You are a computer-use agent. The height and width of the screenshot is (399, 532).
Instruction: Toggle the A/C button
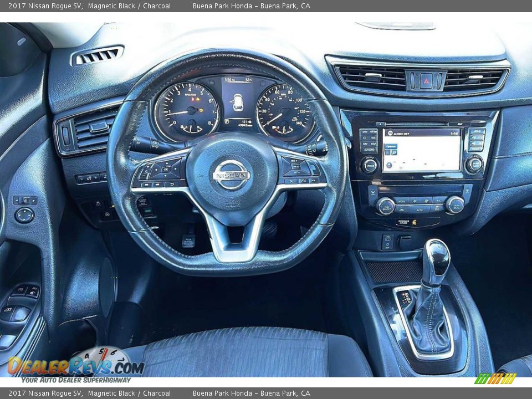[439, 201]
